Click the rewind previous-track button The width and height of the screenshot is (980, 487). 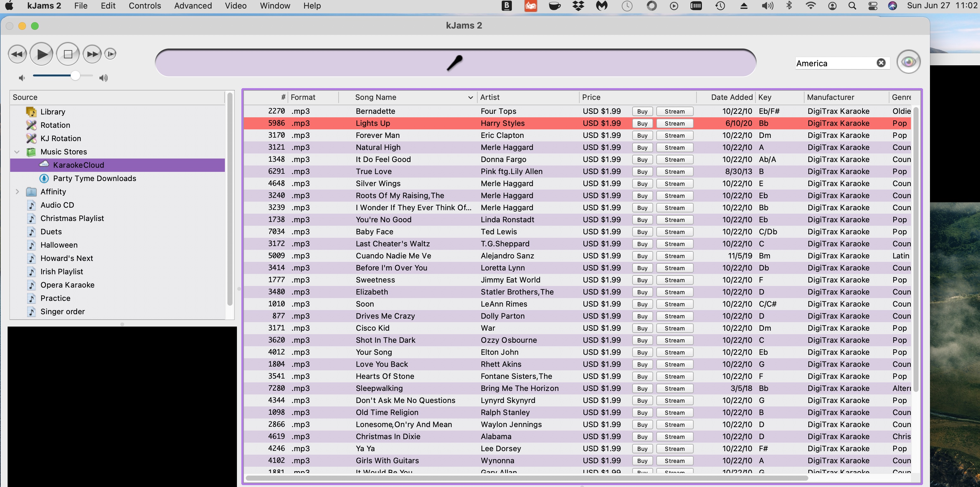[17, 54]
